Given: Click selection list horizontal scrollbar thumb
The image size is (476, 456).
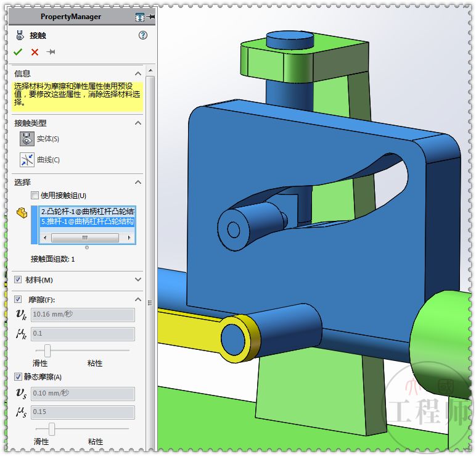Looking at the screenshot, I should point(84,238).
